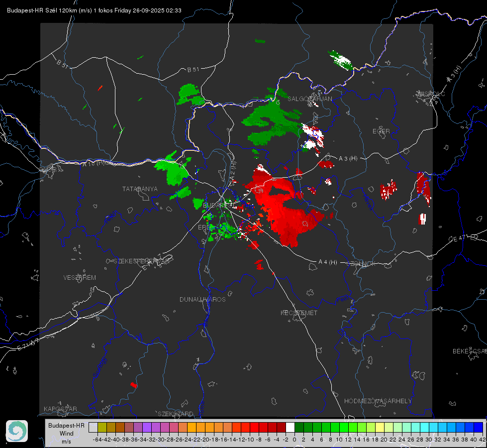Click the A 4 (H) road label
The height and width of the screenshot is (448, 487).
coord(328,262)
